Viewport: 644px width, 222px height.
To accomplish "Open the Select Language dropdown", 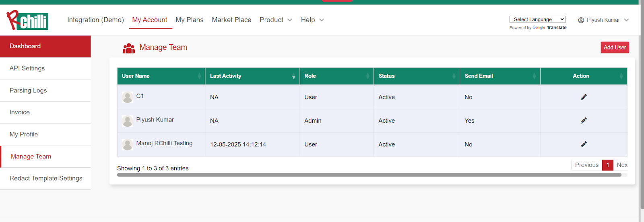I will tap(537, 19).
